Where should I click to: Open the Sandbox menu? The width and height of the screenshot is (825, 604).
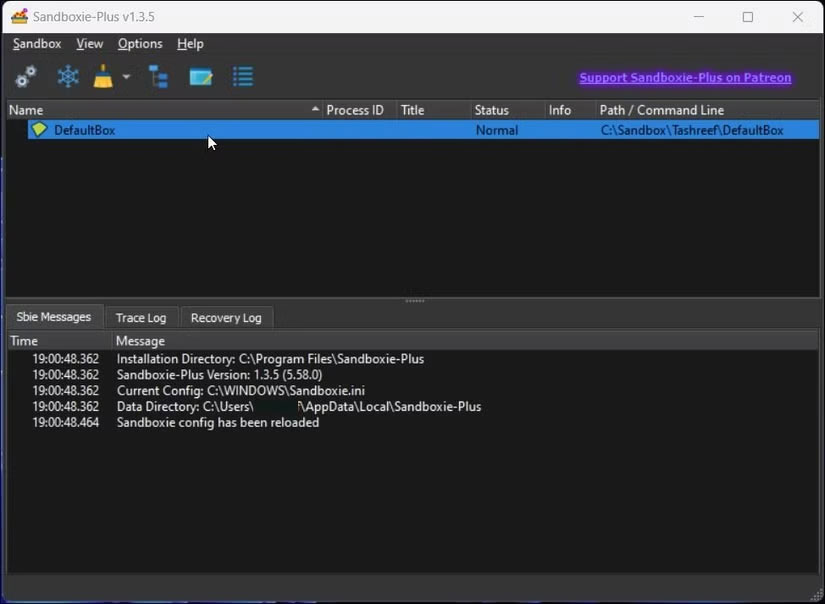point(36,43)
